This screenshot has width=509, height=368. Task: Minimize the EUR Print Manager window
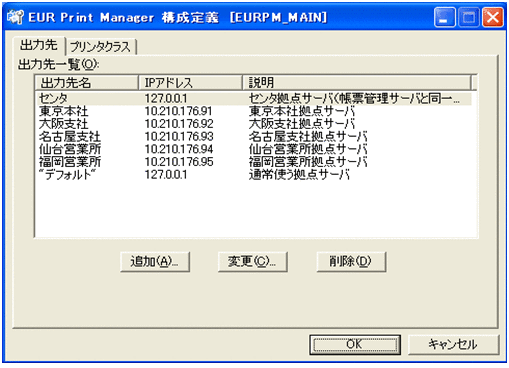point(445,17)
